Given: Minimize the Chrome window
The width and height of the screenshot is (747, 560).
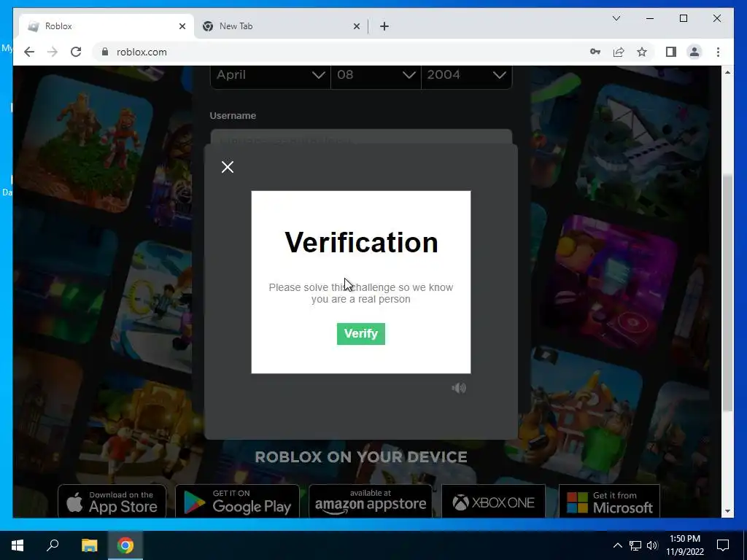Looking at the screenshot, I should click(650, 18).
